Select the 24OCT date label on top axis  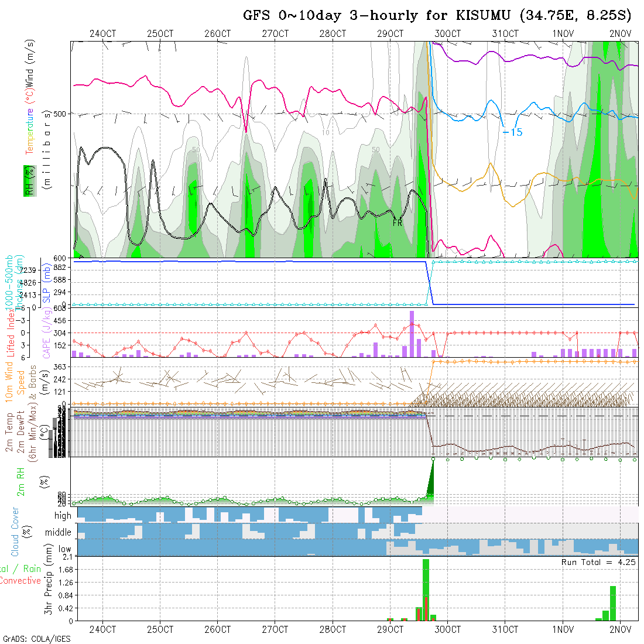click(x=103, y=33)
